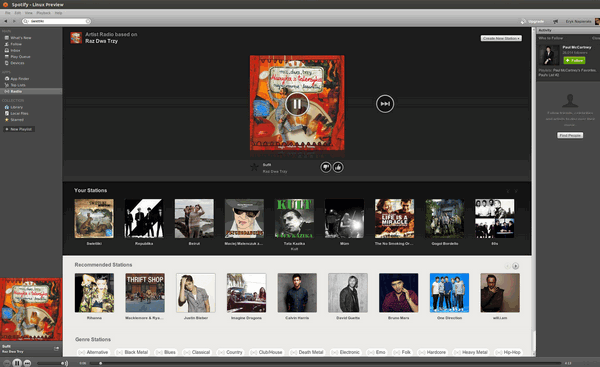Follow Paul McCartney
This screenshot has height=367, width=600.
tap(574, 60)
